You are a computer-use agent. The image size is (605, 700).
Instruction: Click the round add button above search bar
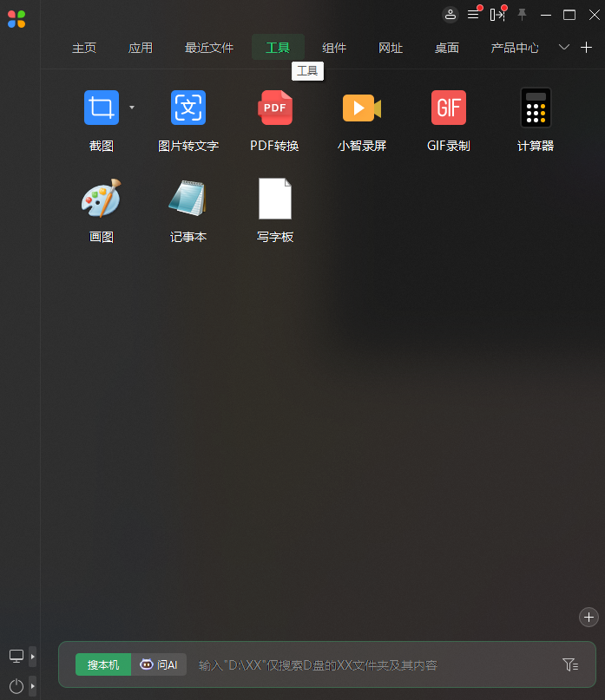point(589,617)
